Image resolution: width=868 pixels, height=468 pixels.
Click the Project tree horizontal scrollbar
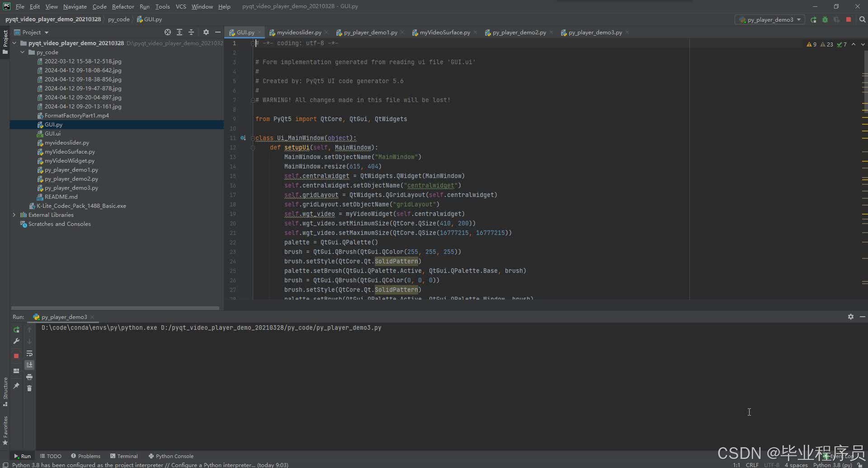pos(115,308)
